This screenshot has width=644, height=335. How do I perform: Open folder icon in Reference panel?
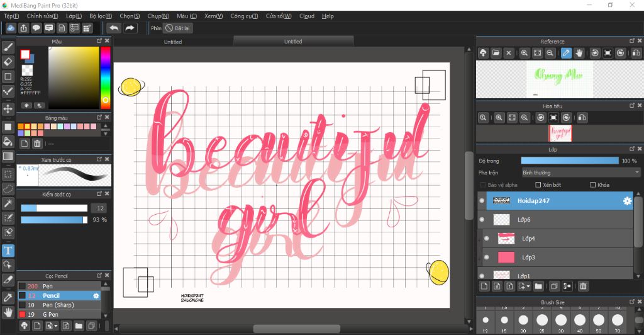pos(496,53)
